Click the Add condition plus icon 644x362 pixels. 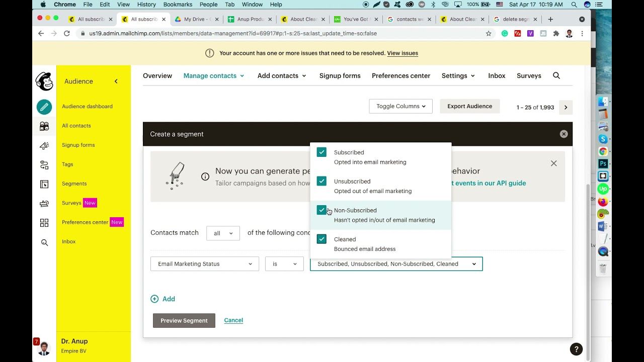click(154, 299)
